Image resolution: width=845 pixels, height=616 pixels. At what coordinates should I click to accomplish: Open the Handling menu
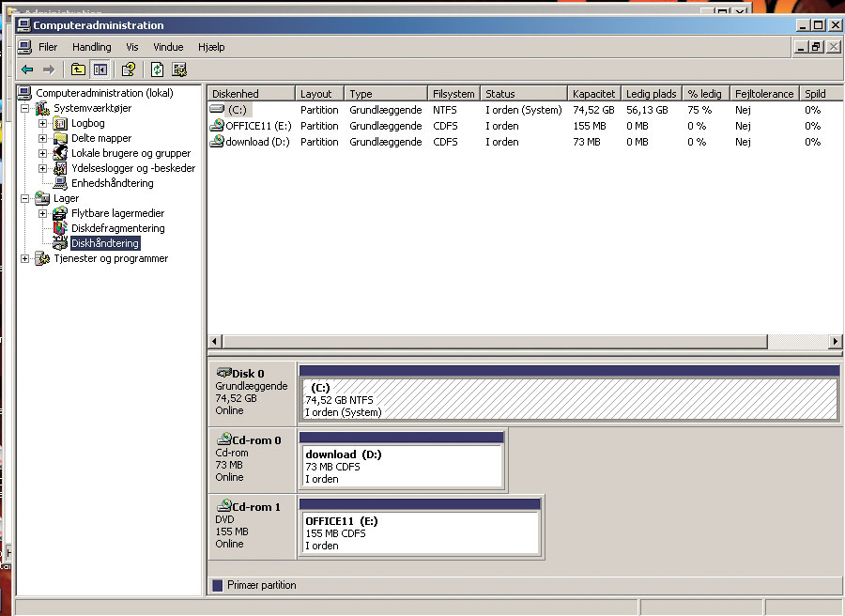tap(91, 47)
